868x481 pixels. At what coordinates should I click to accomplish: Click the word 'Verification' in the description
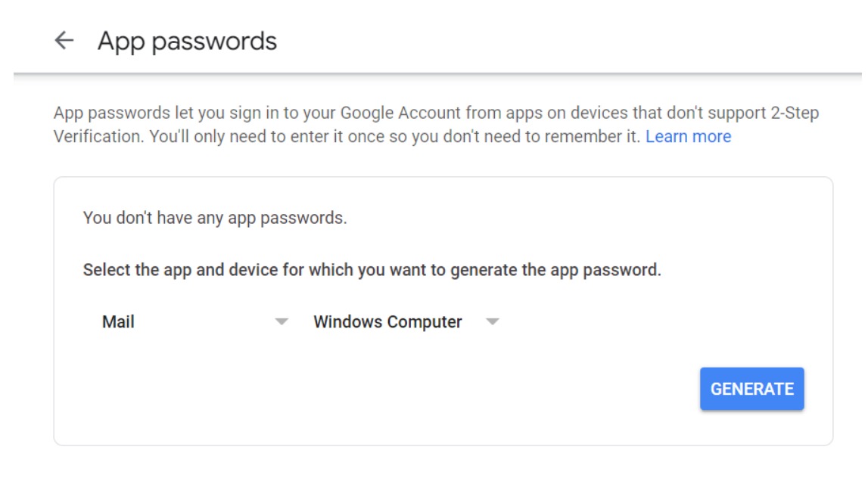[98, 136]
